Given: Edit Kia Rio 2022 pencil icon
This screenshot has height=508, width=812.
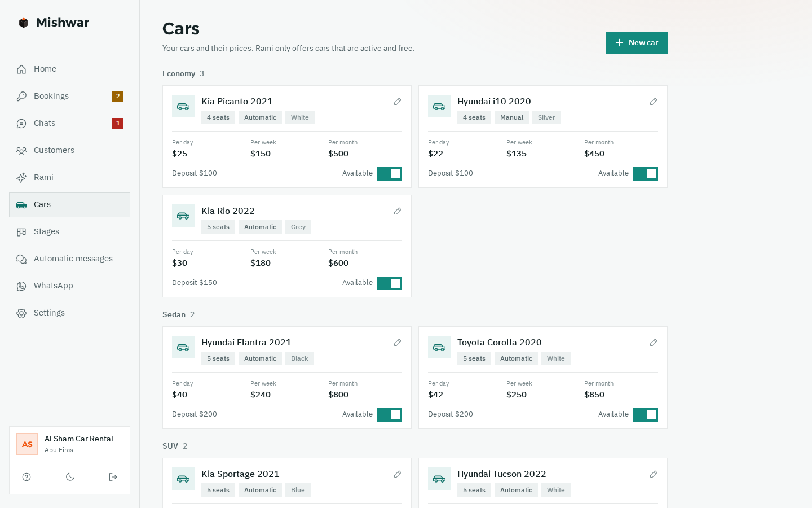Looking at the screenshot, I should click(398, 211).
